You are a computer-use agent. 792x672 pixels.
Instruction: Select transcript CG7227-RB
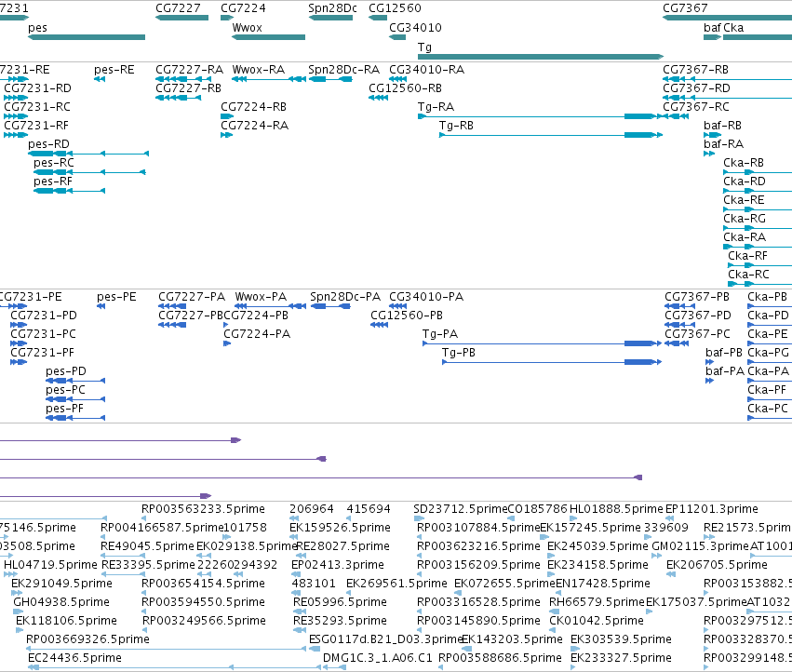(179, 98)
